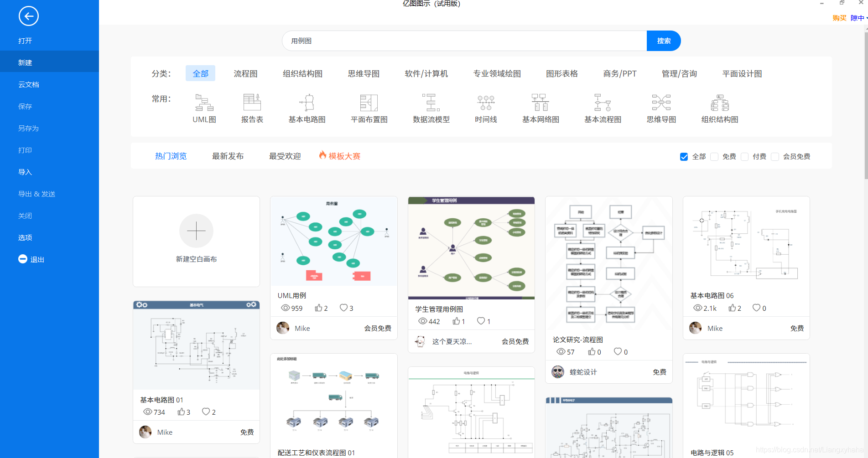Select the 思维导图 common template icon

(661, 103)
